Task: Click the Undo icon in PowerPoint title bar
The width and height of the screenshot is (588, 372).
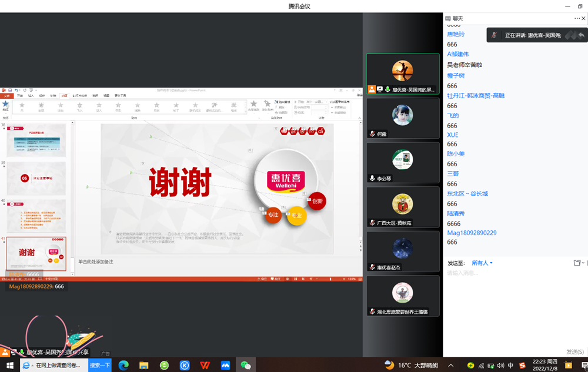Action: click(17, 90)
